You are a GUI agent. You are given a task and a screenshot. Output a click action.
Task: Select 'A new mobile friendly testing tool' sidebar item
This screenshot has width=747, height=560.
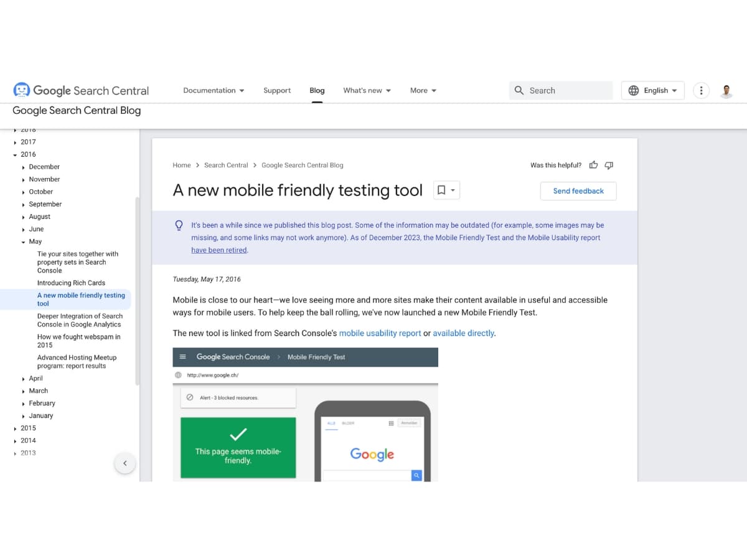pos(81,299)
